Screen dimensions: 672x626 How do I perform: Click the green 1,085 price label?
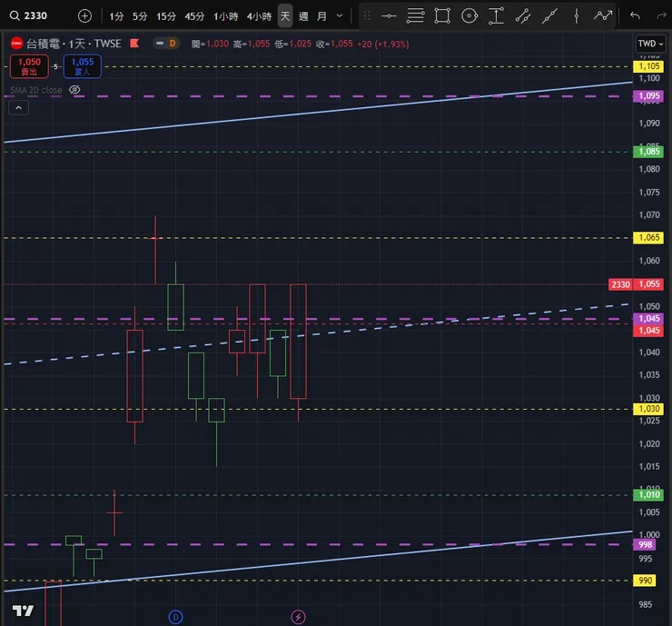coord(648,152)
